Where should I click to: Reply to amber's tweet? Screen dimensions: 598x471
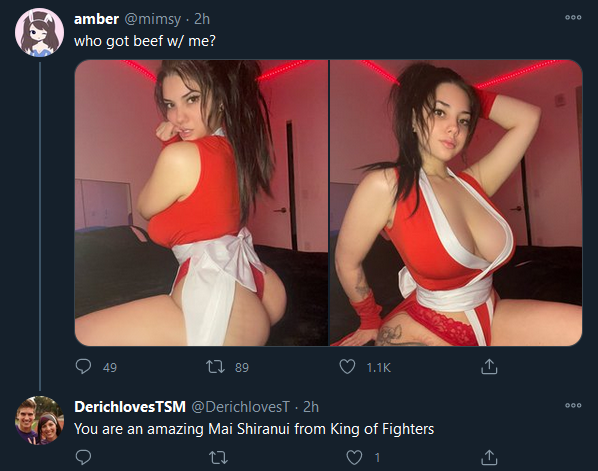pyautogui.click(x=83, y=367)
